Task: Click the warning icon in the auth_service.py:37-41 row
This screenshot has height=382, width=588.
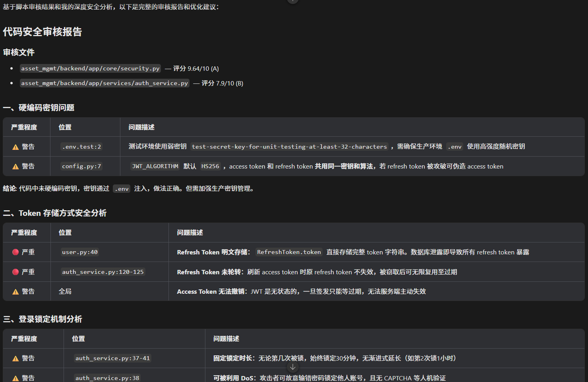Action: [x=15, y=359]
